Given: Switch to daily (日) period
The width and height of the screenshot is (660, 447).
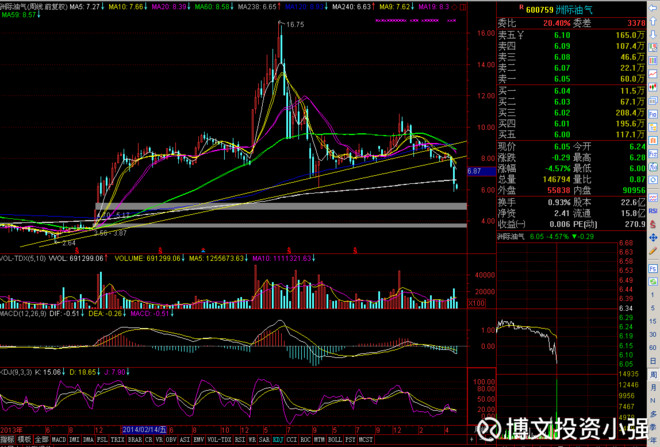Looking at the screenshot, I should pos(653,361).
